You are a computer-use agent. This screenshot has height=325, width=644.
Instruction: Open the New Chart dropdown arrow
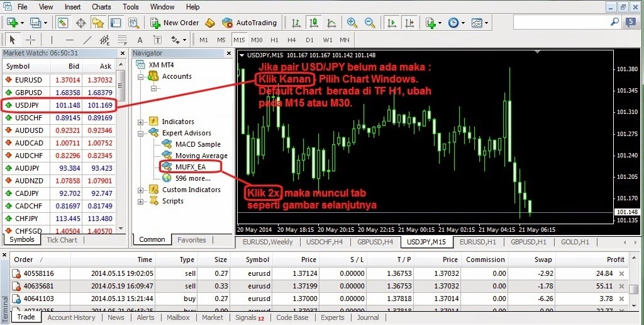point(22,23)
